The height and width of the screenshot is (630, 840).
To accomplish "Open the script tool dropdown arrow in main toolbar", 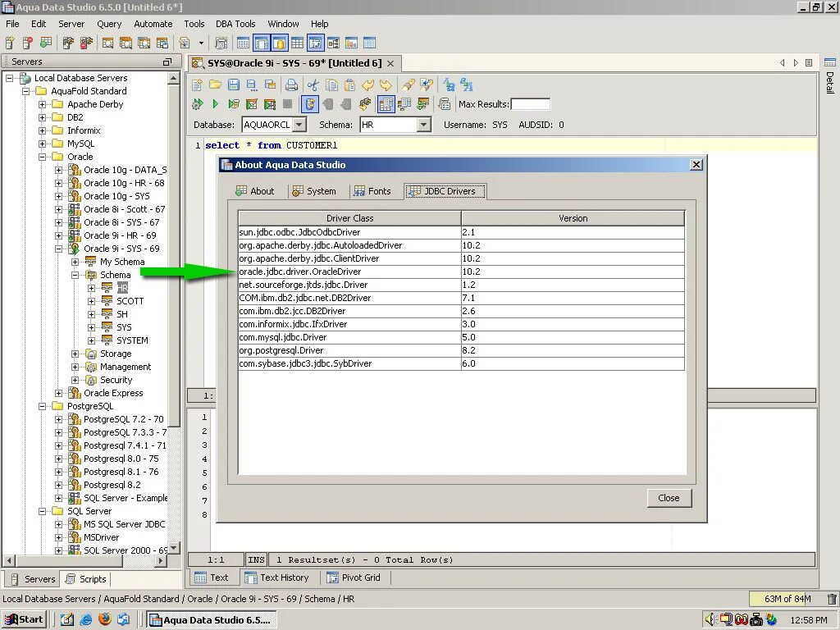I will pyautogui.click(x=201, y=43).
